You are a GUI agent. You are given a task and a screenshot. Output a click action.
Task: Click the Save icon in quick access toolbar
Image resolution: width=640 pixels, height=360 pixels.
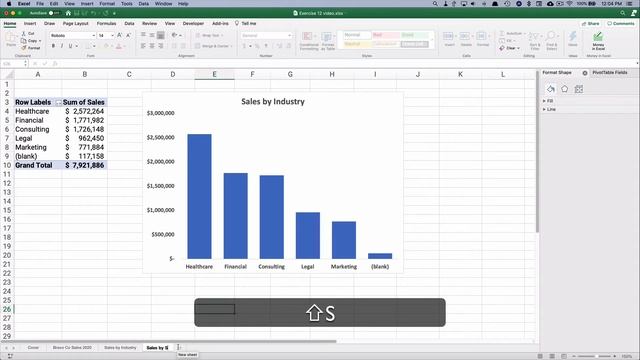click(76, 13)
